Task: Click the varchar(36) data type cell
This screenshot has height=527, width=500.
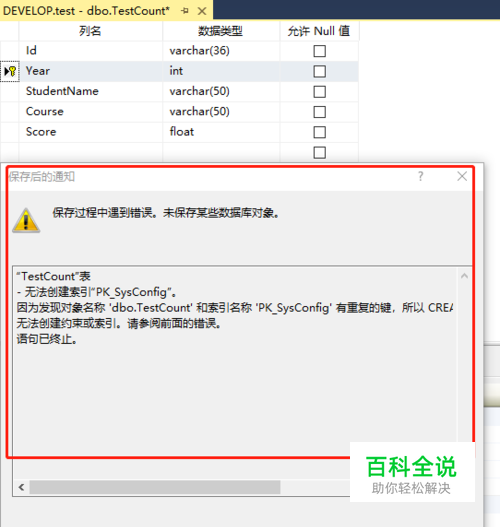Action: [x=221, y=51]
